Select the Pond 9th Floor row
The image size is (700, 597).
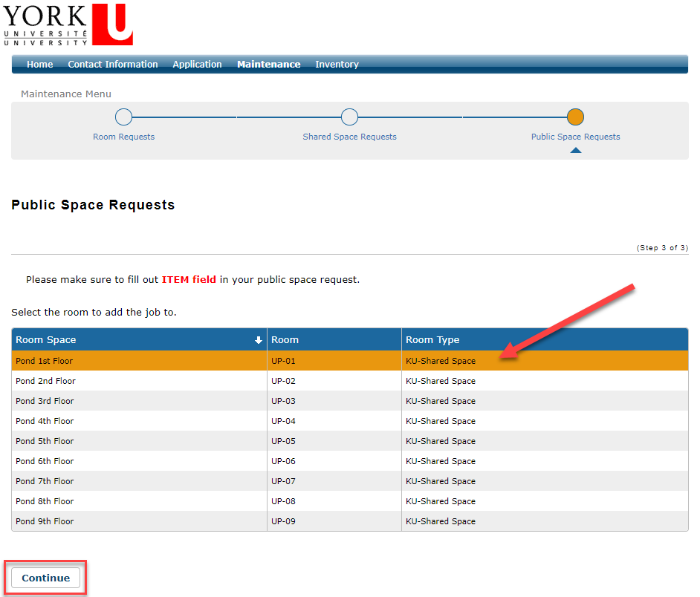click(350, 521)
